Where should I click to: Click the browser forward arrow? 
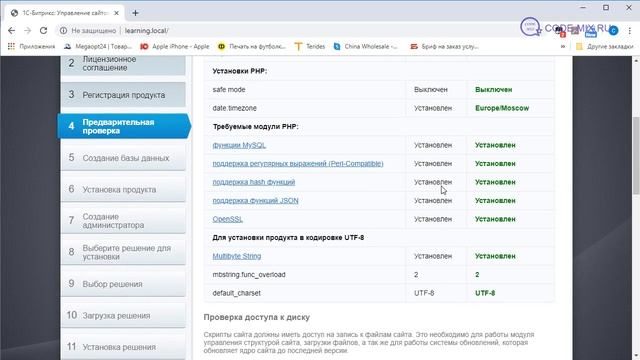[27, 31]
